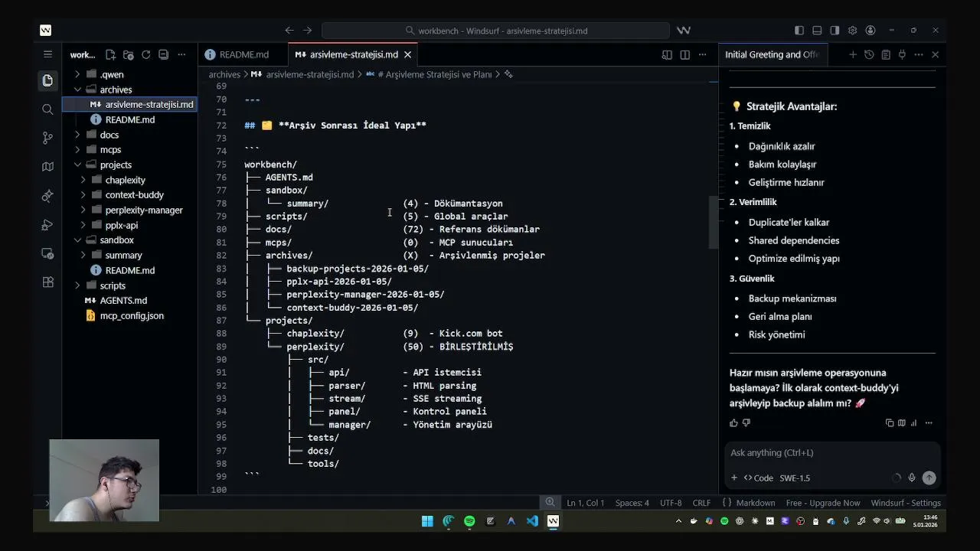Click Free - Upgrade Now status item
This screenshot has height=551, width=980.
[x=822, y=503]
